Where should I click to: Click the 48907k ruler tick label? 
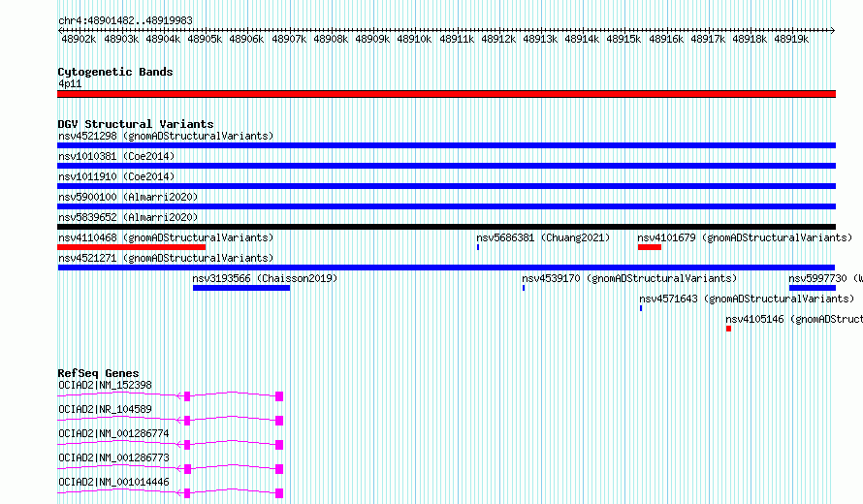point(288,40)
